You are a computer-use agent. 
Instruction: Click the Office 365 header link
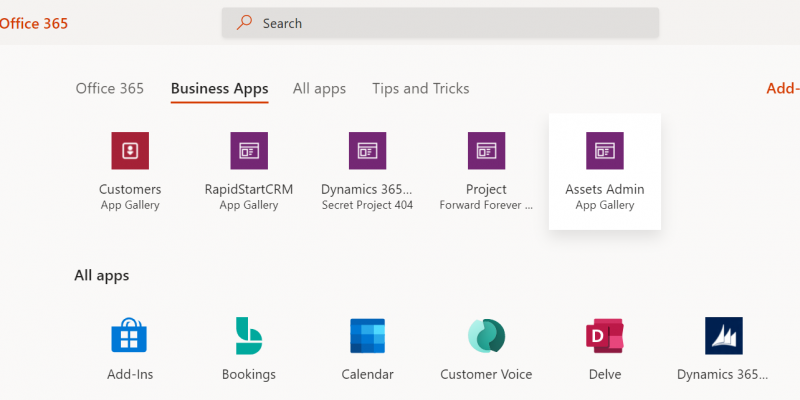(34, 23)
